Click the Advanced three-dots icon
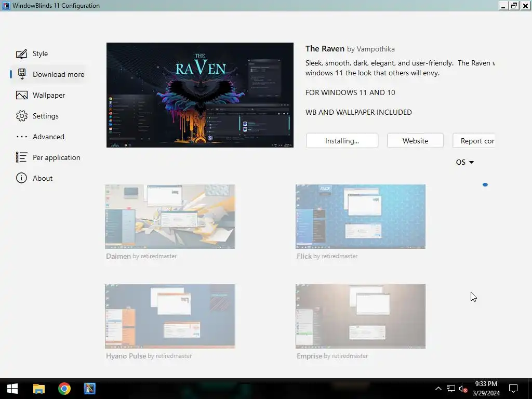Screen dimensions: 532x399 [22, 137]
